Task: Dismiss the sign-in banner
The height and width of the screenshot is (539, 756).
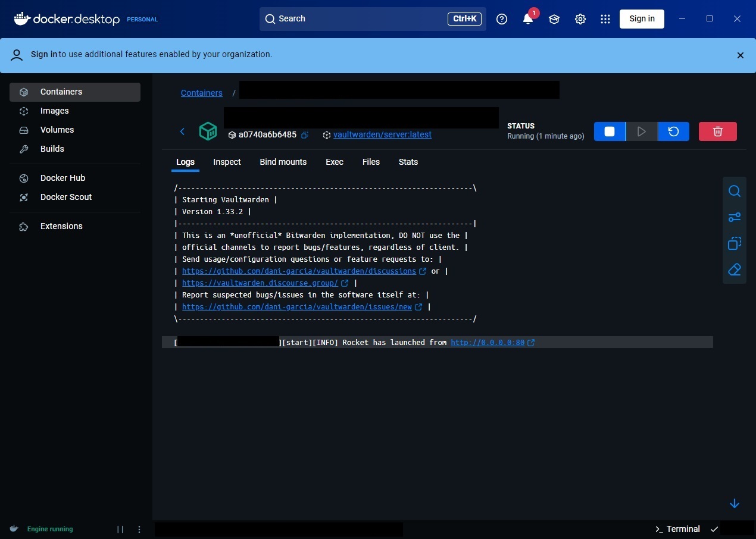Action: [x=741, y=55]
